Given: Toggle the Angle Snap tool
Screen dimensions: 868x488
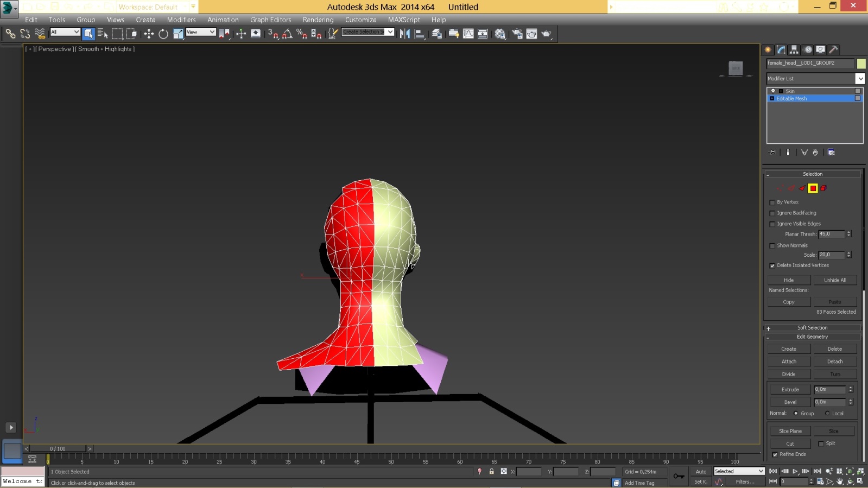Looking at the screenshot, I should coord(288,34).
